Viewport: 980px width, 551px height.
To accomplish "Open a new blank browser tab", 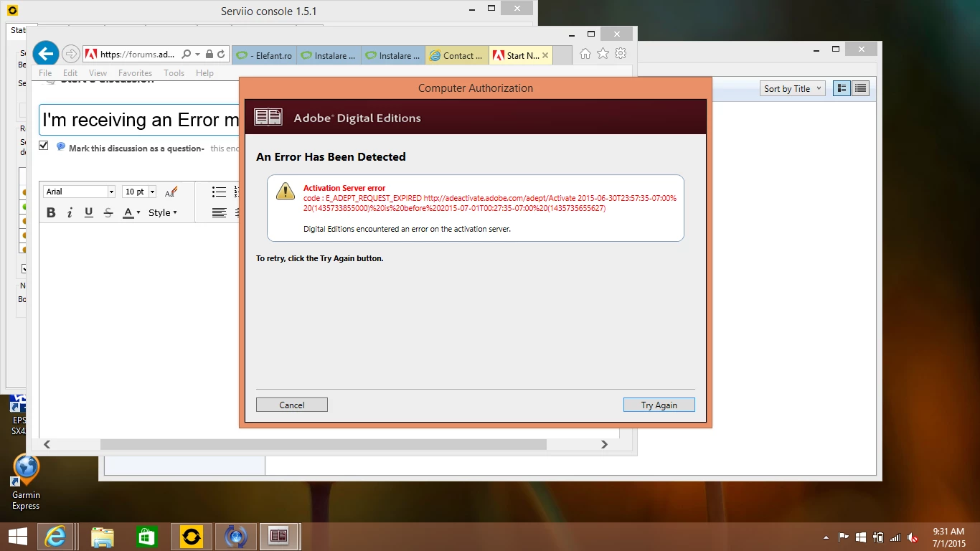I will click(562, 55).
